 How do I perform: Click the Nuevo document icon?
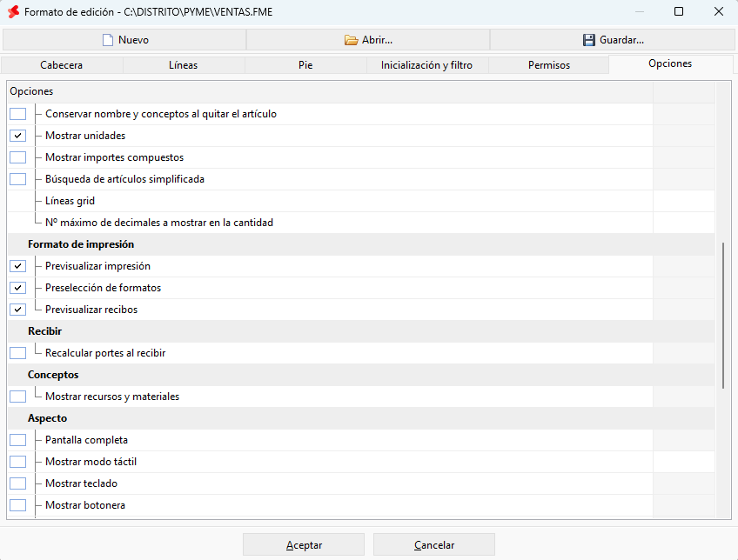click(108, 40)
